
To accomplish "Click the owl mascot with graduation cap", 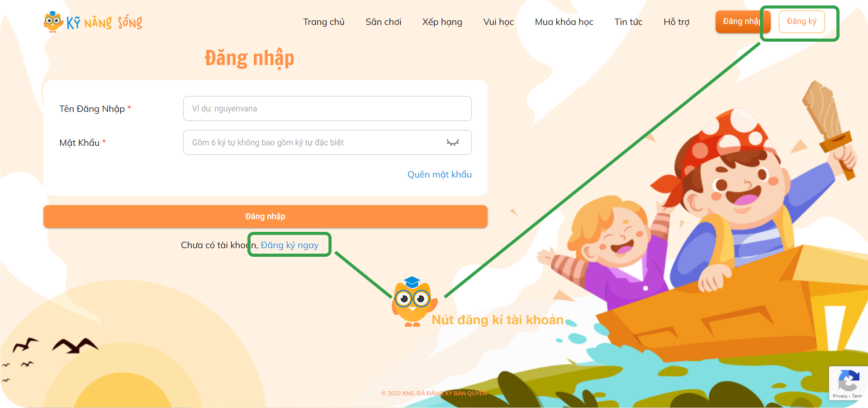I will tap(413, 302).
